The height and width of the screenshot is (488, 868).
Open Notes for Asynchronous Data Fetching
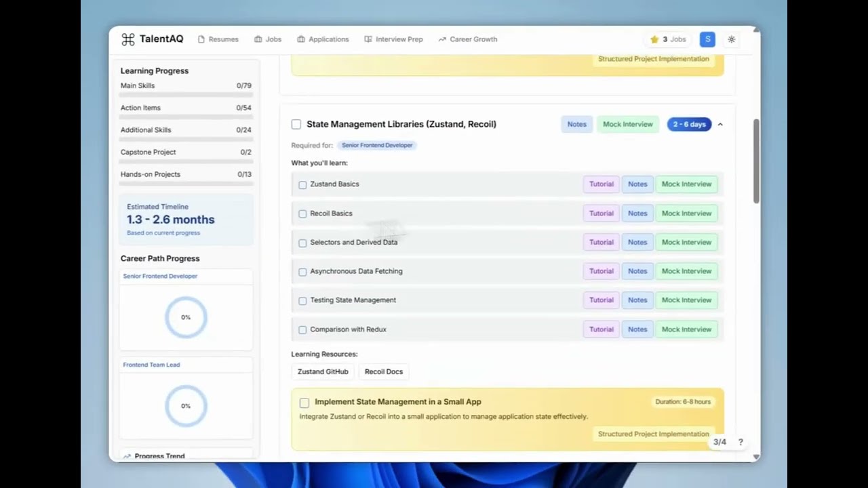point(637,271)
